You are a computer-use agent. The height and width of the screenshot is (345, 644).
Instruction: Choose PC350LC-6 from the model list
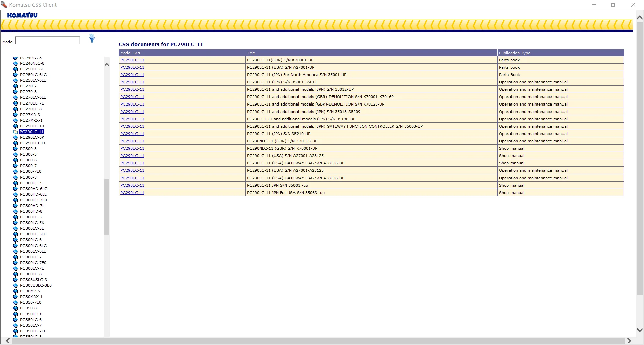click(31, 320)
